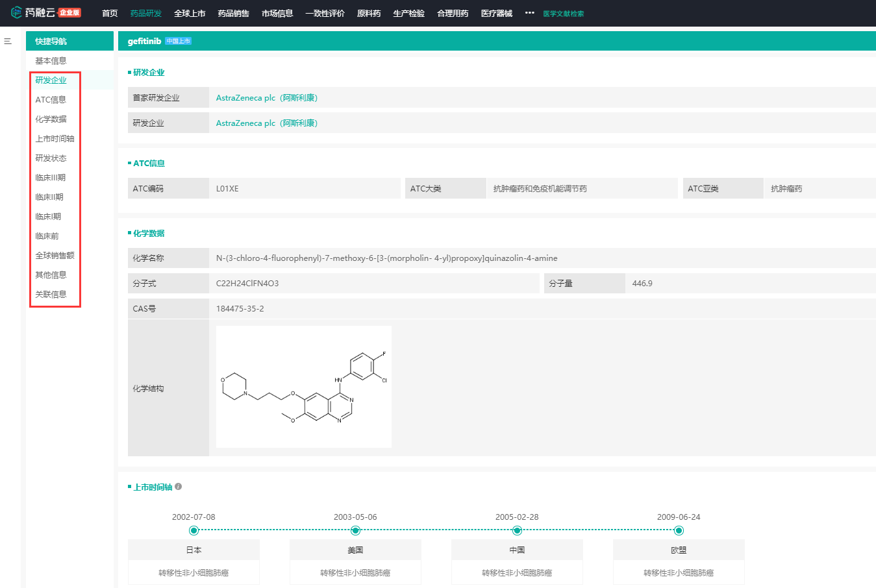This screenshot has height=588, width=876.
Task: Open AstraZeneca link in 首家研发企业 row
Action: [x=266, y=98]
